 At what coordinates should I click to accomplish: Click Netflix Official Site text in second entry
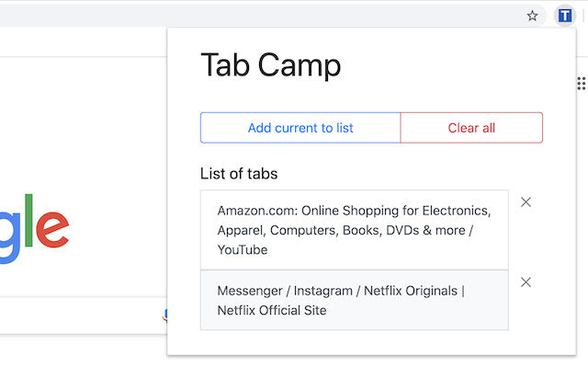[x=272, y=310]
